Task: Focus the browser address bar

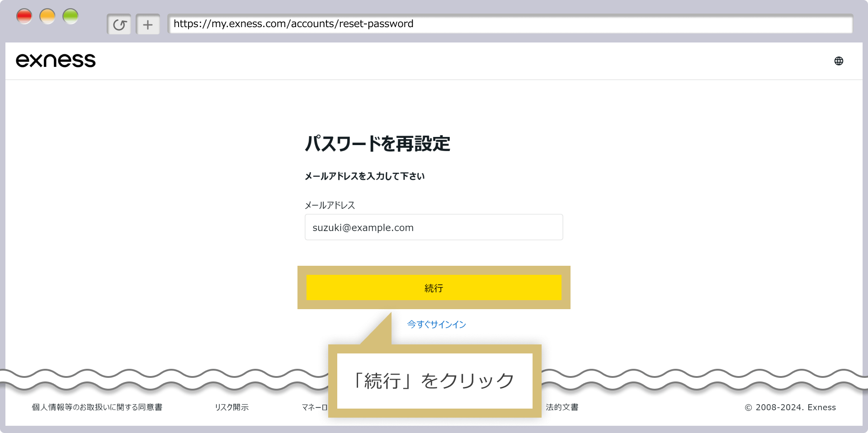Action: point(510,24)
